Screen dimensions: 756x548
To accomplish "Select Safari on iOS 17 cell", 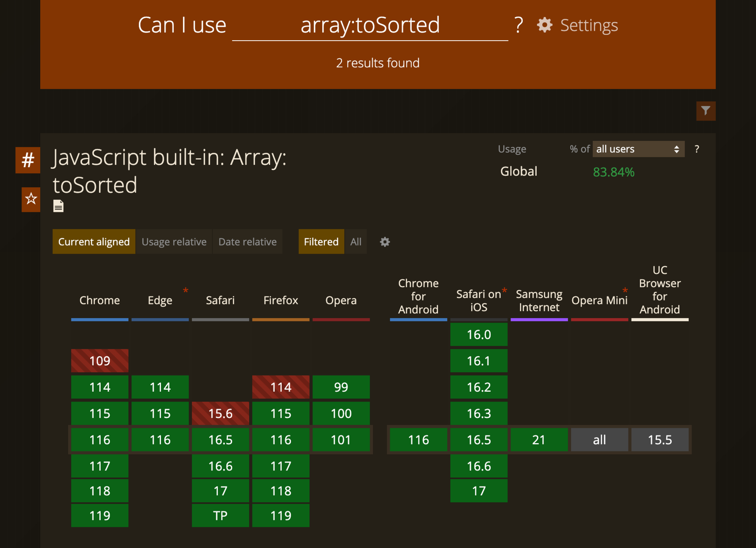I will tap(479, 491).
